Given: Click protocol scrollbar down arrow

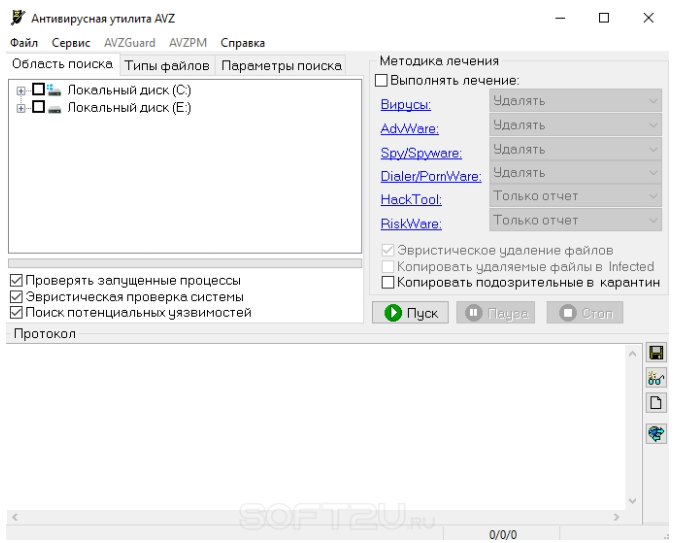Looking at the screenshot, I should [632, 500].
